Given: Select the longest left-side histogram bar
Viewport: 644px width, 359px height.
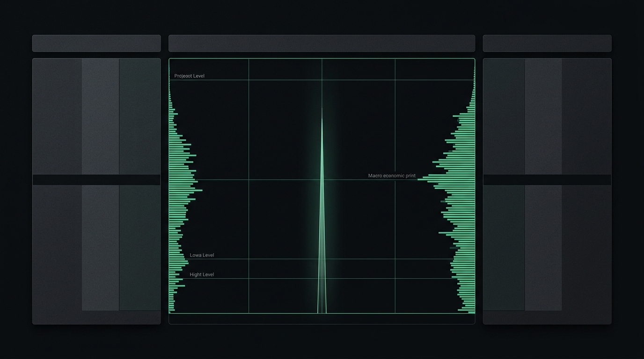Looking at the screenshot, I should (186, 190).
